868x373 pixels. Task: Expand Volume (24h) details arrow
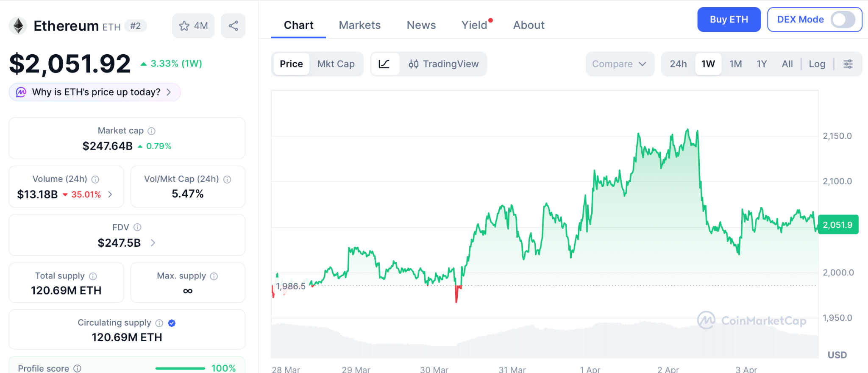point(110,195)
